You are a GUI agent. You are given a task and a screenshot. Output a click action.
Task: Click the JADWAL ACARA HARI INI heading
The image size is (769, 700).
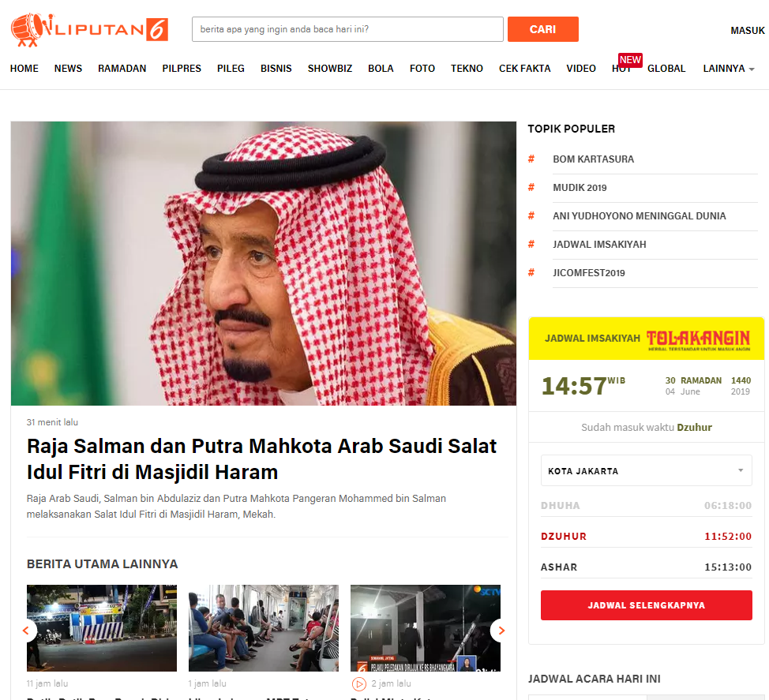[594, 679]
